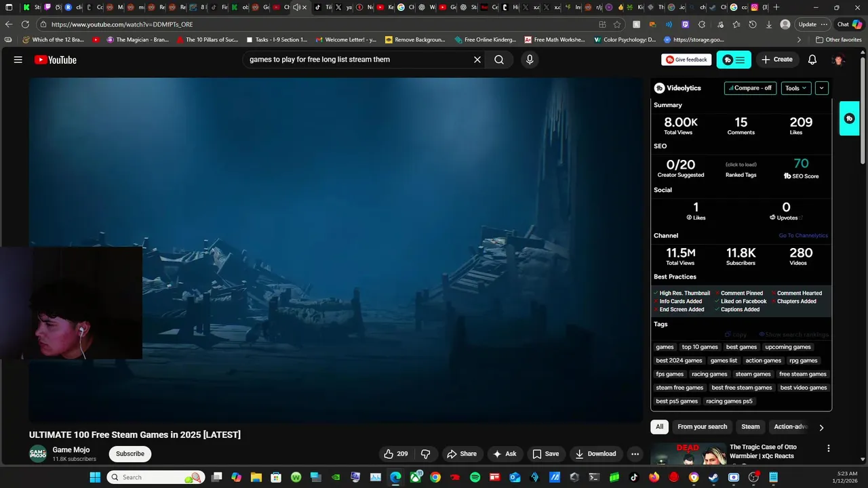Image resolution: width=868 pixels, height=488 pixels.
Task: Open the YouTube guide hamburger menu
Action: coord(18,60)
